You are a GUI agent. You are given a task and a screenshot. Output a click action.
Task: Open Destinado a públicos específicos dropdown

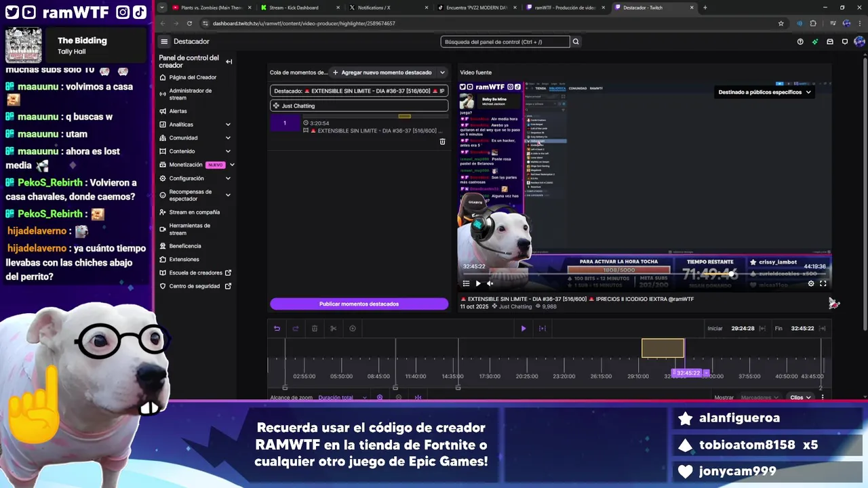[765, 92]
